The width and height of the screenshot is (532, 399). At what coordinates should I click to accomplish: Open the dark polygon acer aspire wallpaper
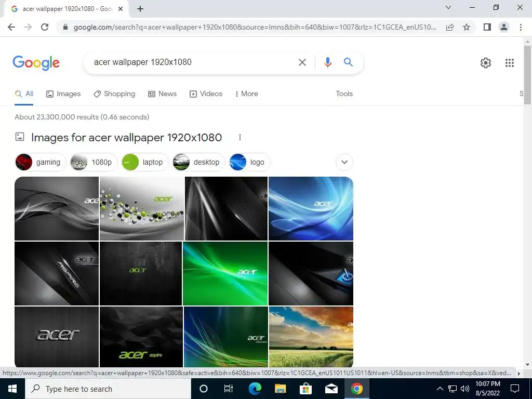coord(141,337)
